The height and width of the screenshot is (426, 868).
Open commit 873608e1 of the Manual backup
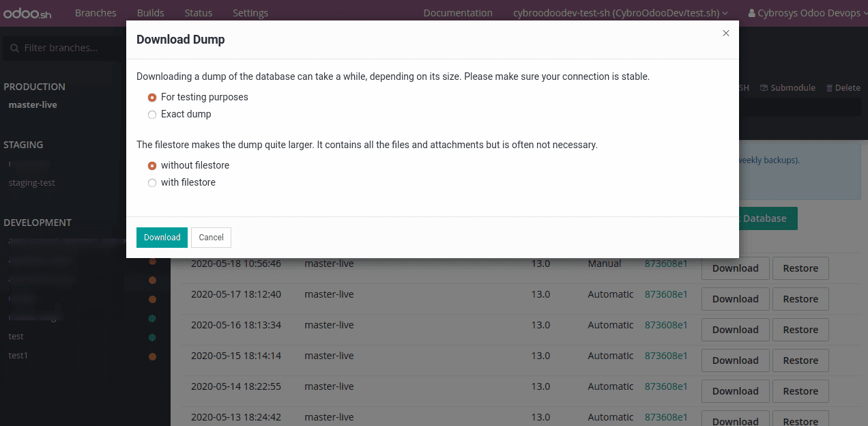point(666,264)
